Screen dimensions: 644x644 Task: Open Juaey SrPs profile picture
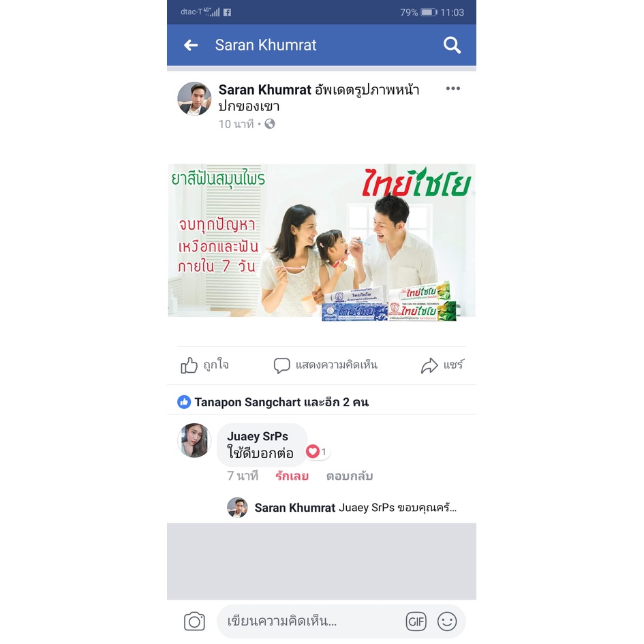(x=194, y=440)
